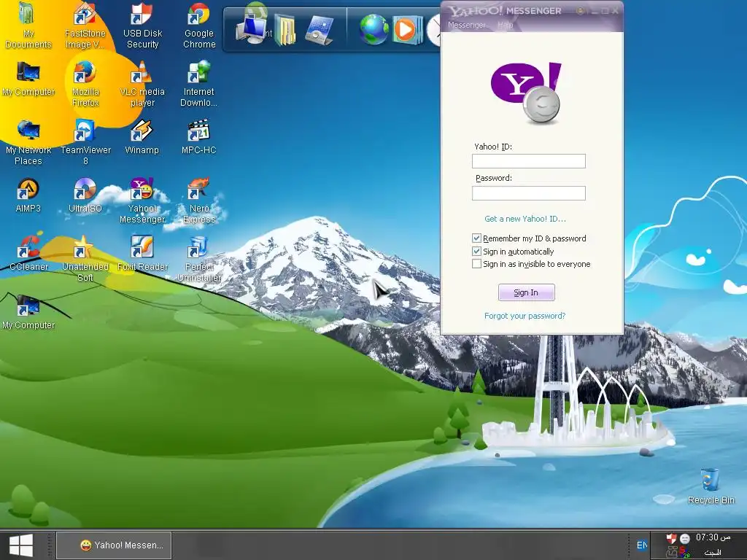
Task: Select the Yahoo! Messenger taskbar button
Action: (114, 545)
